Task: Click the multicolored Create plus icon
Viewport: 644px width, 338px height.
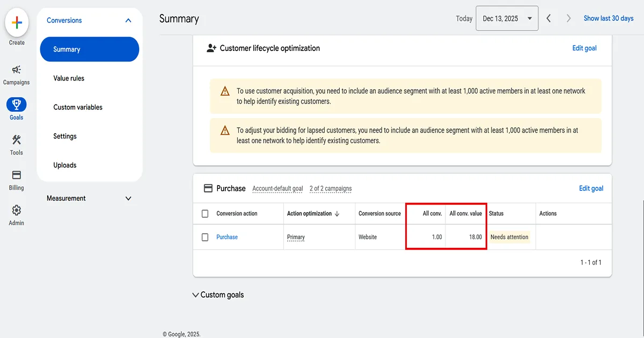Action: click(17, 23)
